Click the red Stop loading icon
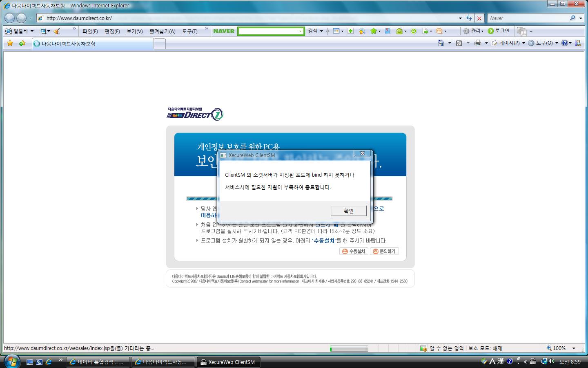Viewport: 588px width, 368px height. click(x=479, y=18)
